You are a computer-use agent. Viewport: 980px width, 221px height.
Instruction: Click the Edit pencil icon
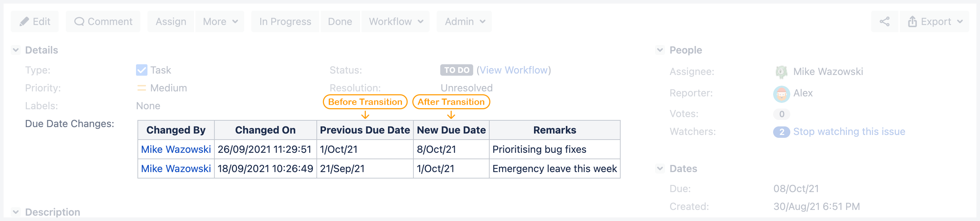click(x=25, y=21)
